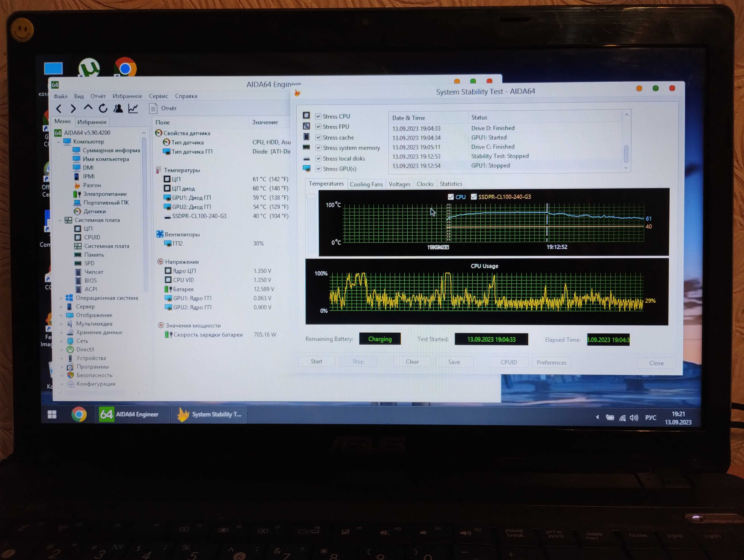Image resolution: width=744 pixels, height=560 pixels.
Task: Toggle the Stress cache checkbox
Action: coord(318,137)
